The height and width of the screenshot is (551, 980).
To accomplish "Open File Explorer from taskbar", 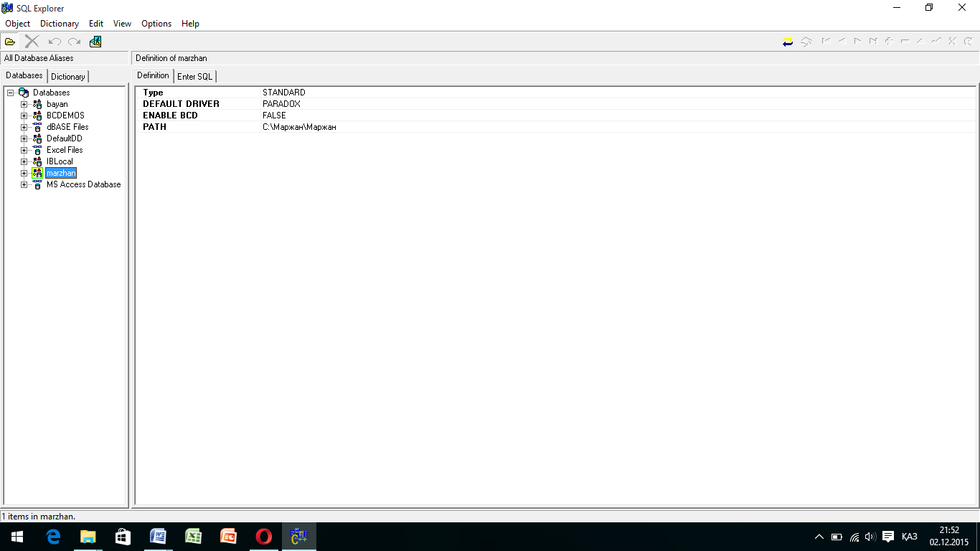I will point(88,537).
